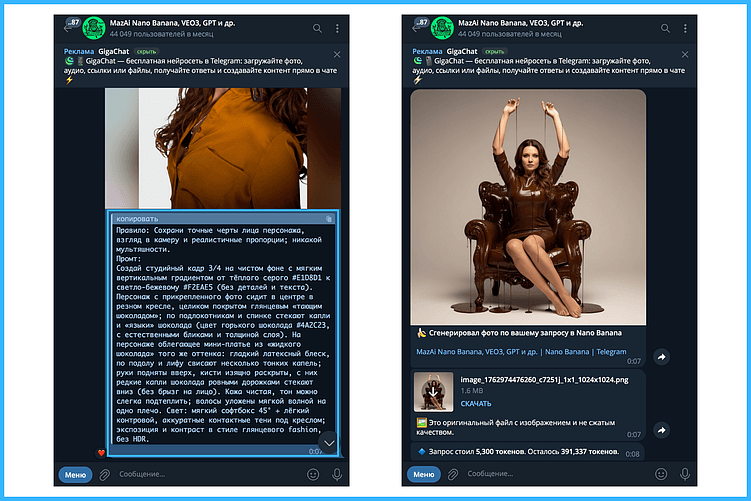Click the channel title in the left chat header
This screenshot has height=501, width=751.
click(x=172, y=23)
